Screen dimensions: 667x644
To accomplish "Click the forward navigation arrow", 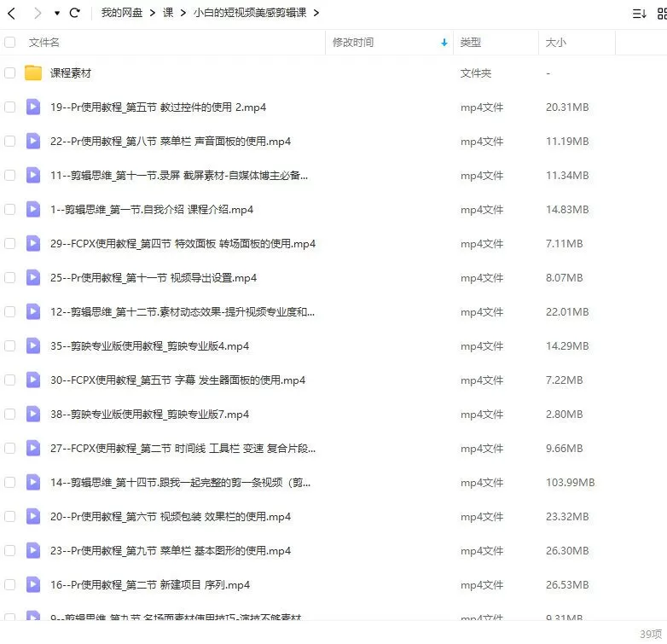I will (37, 13).
